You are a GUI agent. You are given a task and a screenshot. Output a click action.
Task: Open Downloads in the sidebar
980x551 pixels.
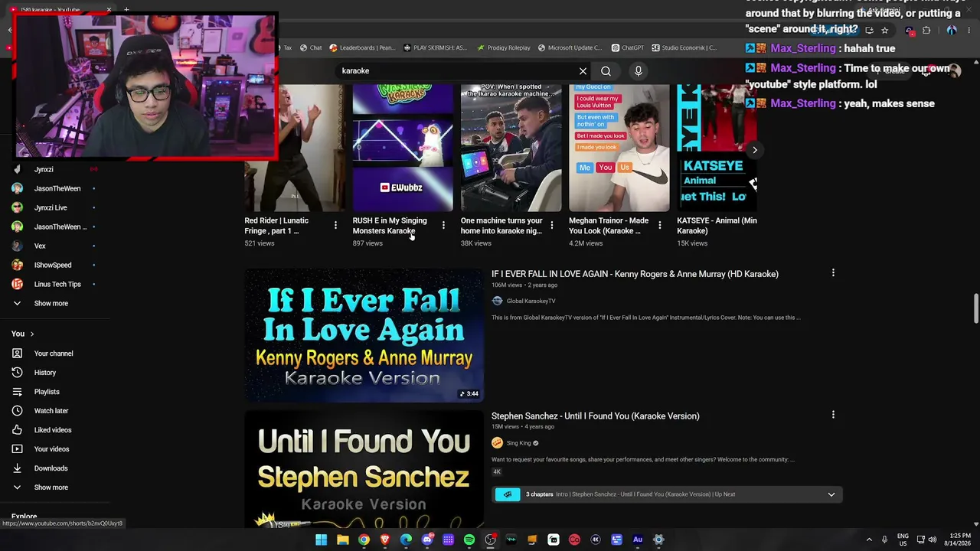click(51, 468)
